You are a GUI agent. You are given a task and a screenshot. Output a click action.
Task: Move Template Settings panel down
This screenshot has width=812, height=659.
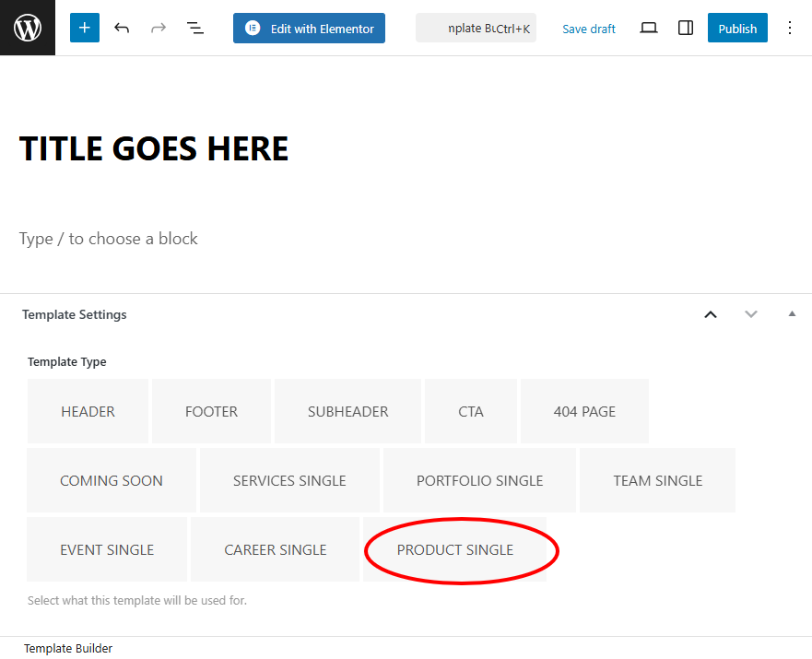pos(751,314)
